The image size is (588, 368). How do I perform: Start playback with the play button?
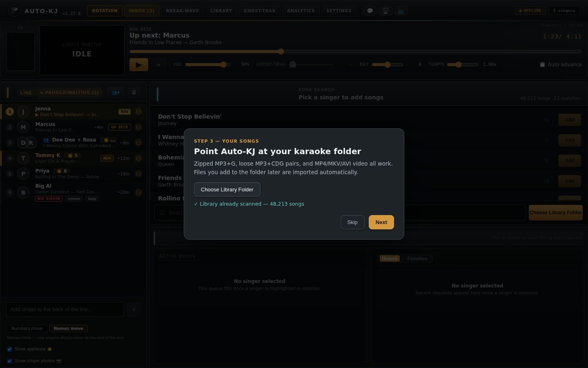click(139, 65)
